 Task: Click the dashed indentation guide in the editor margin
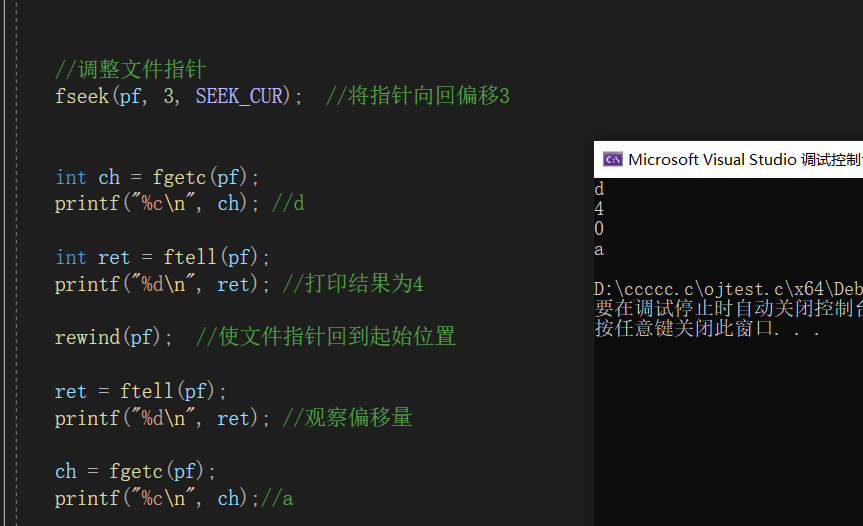[x=17, y=263]
